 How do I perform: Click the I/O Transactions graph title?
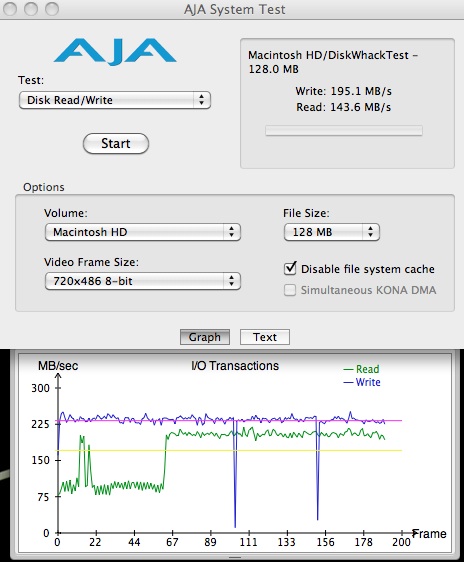pos(235,366)
